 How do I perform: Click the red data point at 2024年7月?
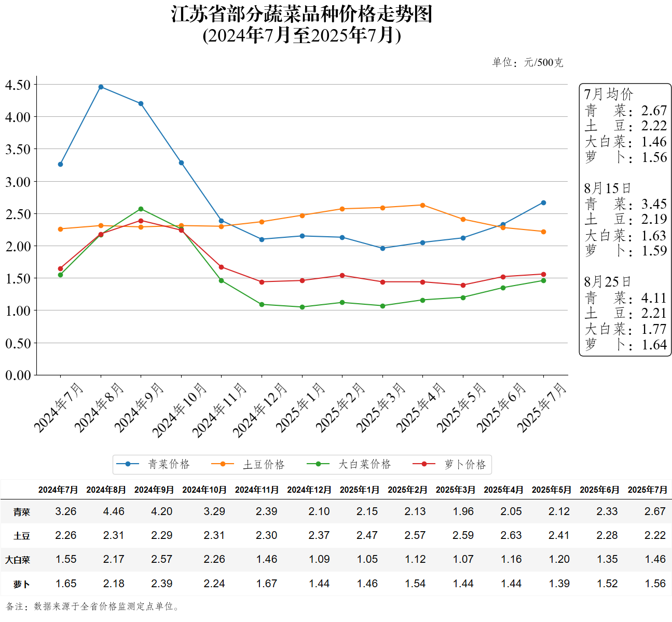[60, 268]
